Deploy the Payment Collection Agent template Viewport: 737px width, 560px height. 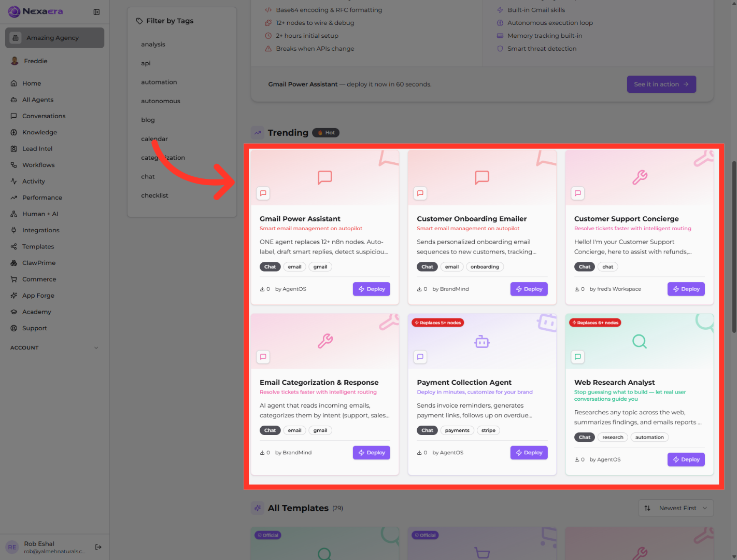tap(529, 453)
